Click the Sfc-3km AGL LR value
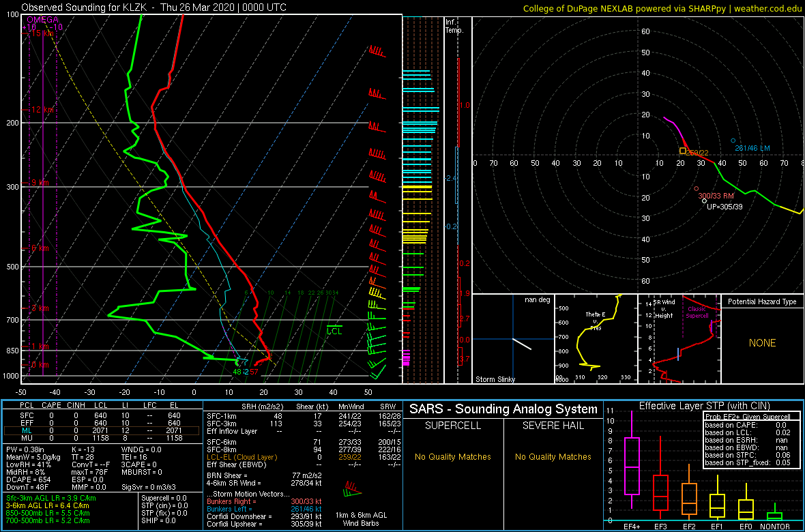Screen dimensions: 805x532 click(x=51, y=499)
